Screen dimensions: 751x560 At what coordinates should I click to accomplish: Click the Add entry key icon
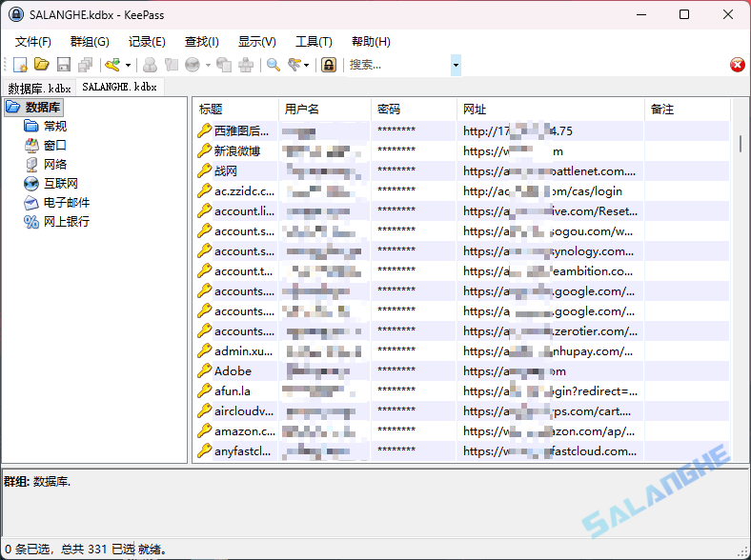point(112,65)
